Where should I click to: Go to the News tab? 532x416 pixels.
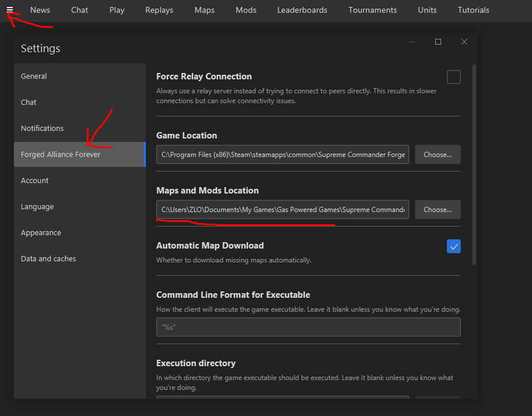click(x=40, y=10)
